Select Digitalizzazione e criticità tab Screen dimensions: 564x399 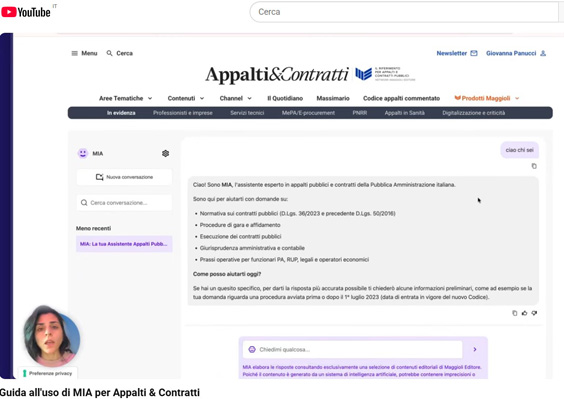pyautogui.click(x=473, y=113)
